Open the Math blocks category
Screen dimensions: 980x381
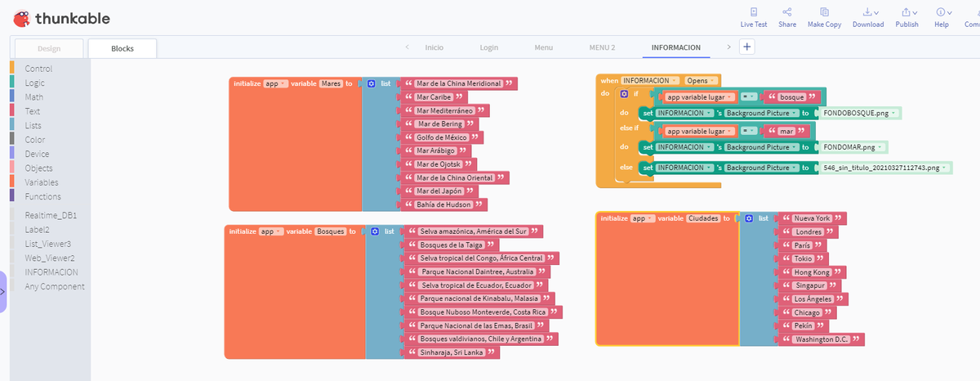[33, 96]
